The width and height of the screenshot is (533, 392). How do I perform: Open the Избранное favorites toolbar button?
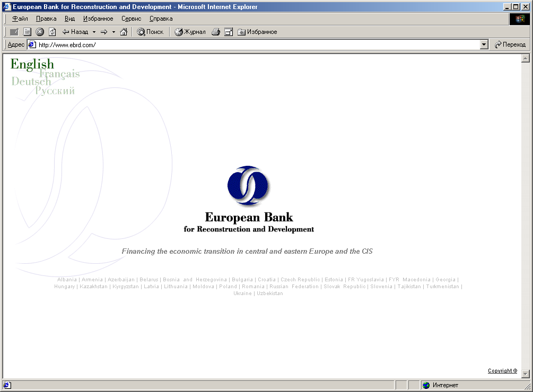257,32
